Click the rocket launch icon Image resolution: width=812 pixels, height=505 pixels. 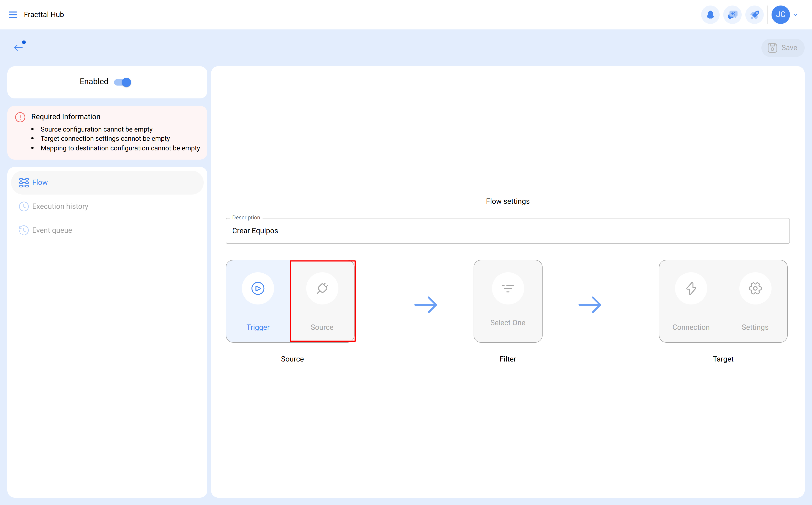coord(755,14)
